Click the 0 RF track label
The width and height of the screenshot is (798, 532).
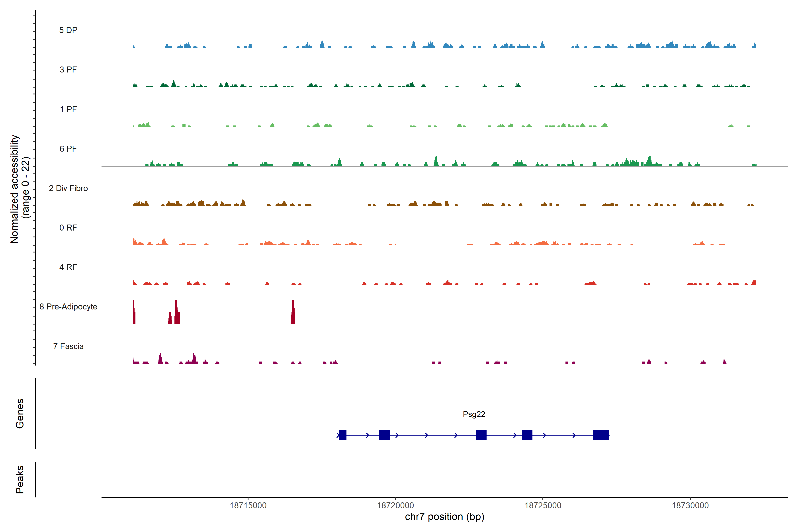[x=68, y=228]
